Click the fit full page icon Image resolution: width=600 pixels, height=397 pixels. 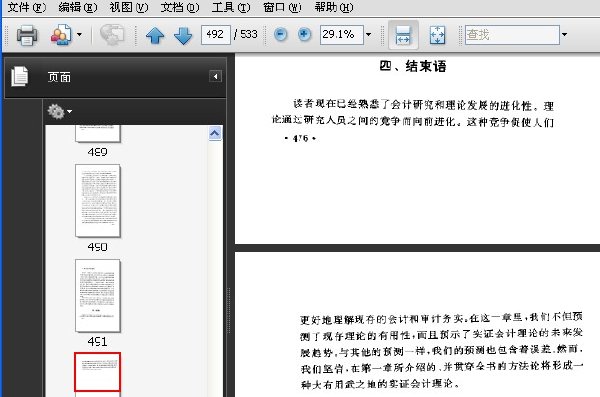coord(437,35)
